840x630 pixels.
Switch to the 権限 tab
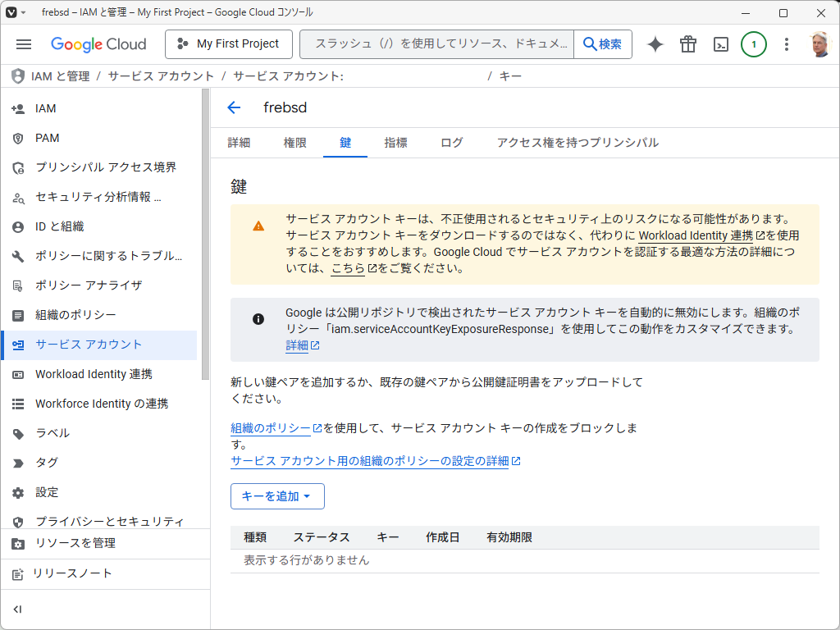click(x=294, y=143)
